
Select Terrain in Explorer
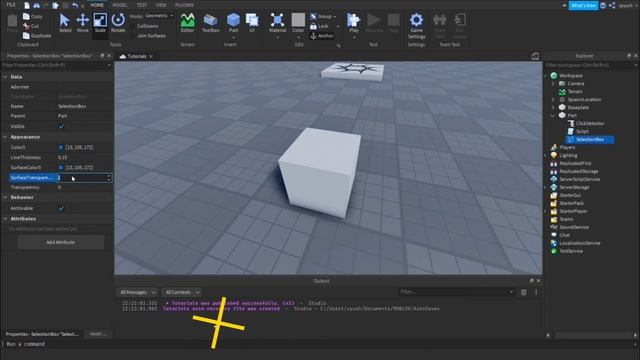575,91
